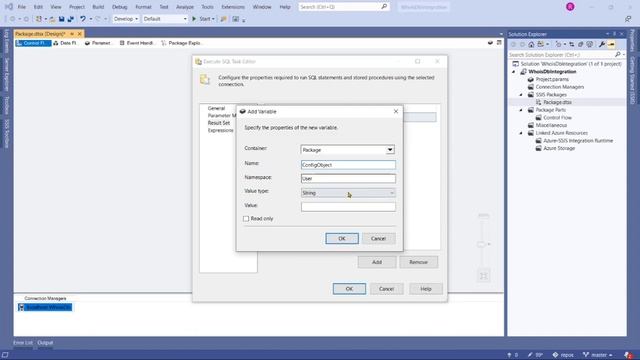Switch to the Event Handlers designer tab
Screen dimensions: 640x360
pyautogui.click(x=137, y=43)
